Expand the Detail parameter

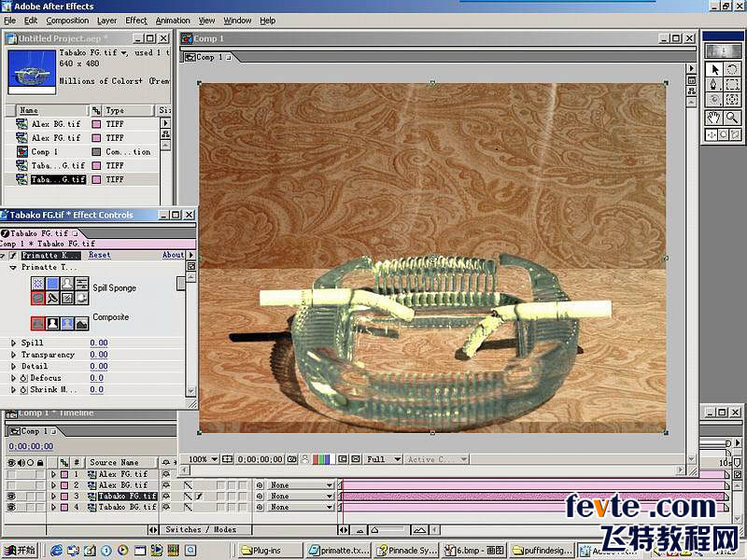click(13, 366)
